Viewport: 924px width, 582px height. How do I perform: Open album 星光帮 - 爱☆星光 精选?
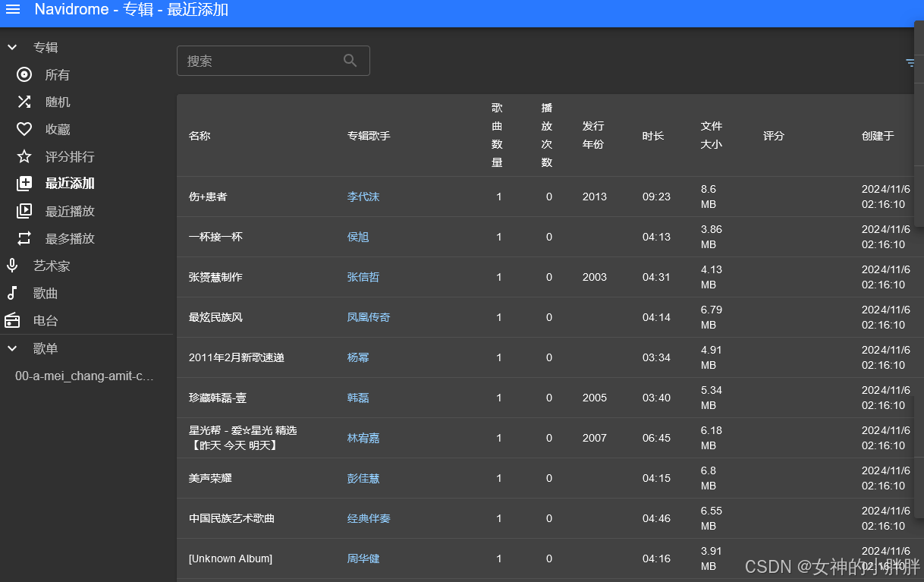pyautogui.click(x=243, y=438)
